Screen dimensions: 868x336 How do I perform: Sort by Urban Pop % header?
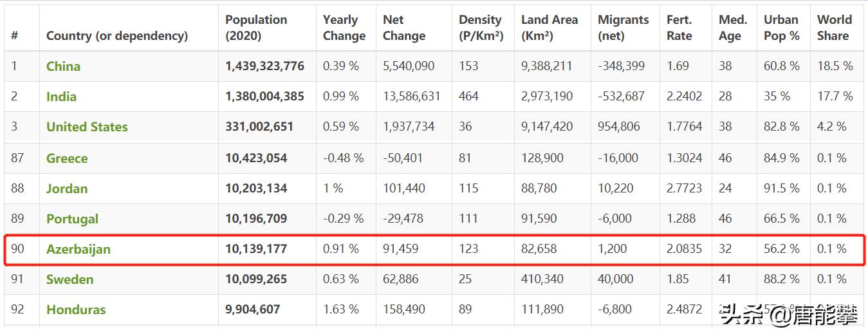[x=781, y=28]
